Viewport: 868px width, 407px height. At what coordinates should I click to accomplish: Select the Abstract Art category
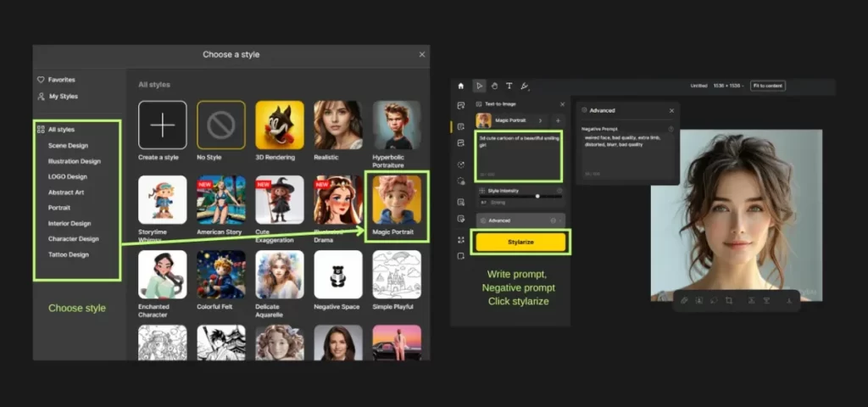[x=66, y=192]
